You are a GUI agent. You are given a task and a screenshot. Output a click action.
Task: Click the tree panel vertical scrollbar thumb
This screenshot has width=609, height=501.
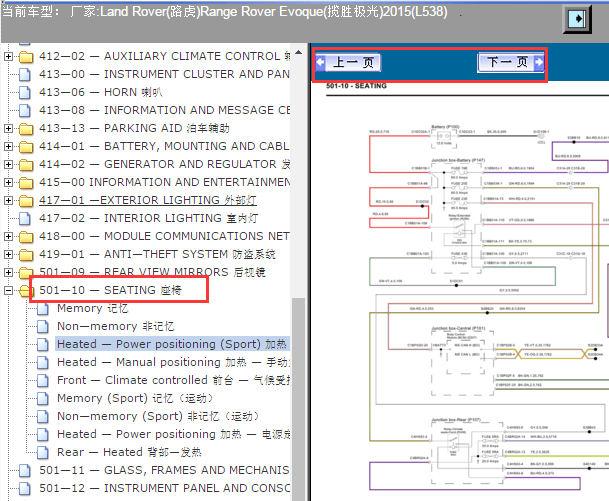pos(298,399)
